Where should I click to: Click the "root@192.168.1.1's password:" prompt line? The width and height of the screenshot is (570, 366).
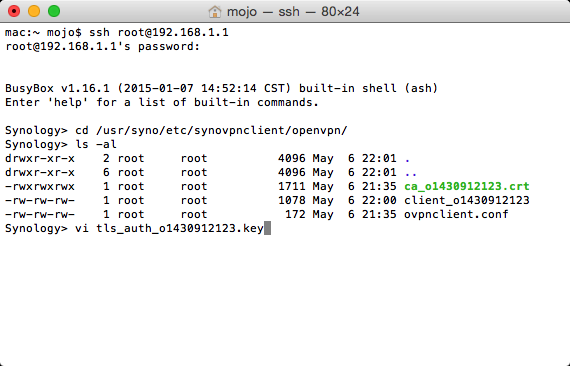(x=103, y=47)
